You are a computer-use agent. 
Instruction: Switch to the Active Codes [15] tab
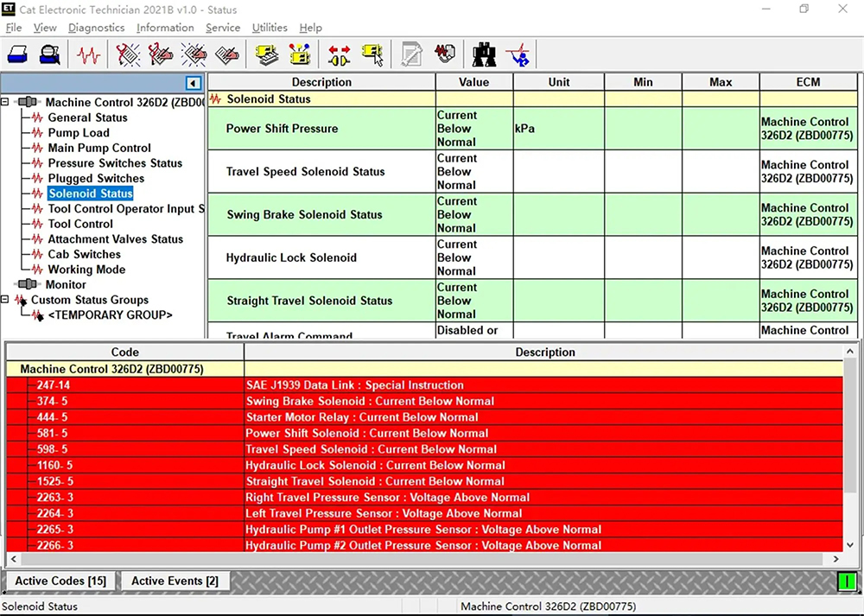pyautogui.click(x=60, y=581)
